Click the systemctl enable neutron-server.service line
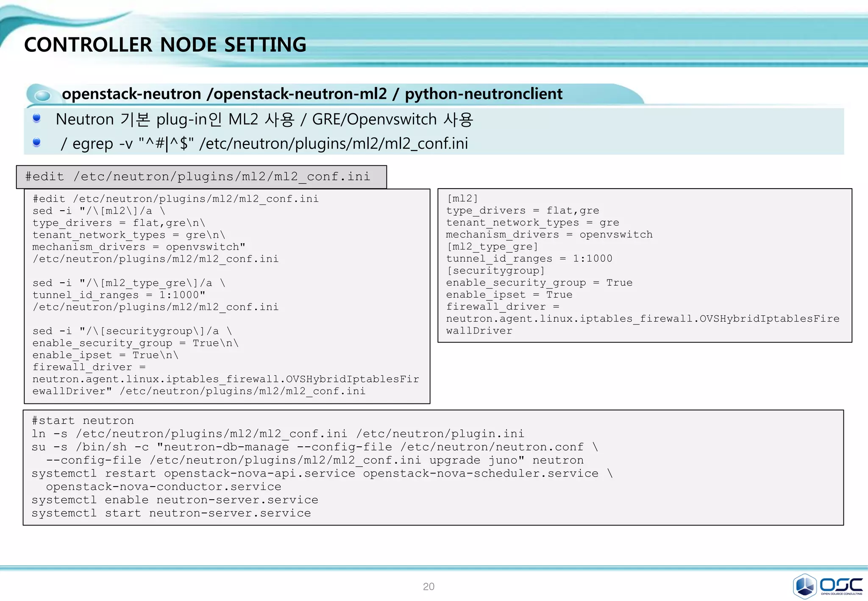Image resolution: width=868 pixels, height=601 pixels. point(175,500)
